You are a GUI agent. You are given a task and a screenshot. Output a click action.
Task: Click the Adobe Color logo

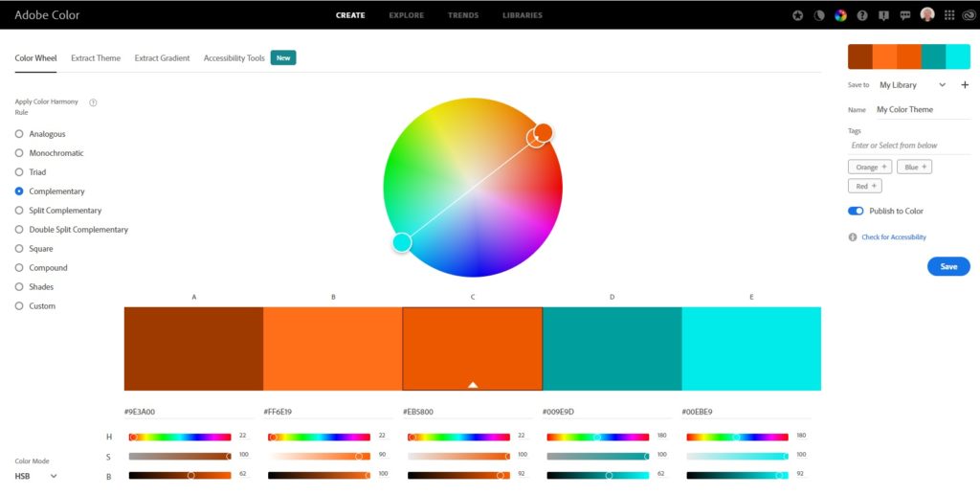(48, 15)
